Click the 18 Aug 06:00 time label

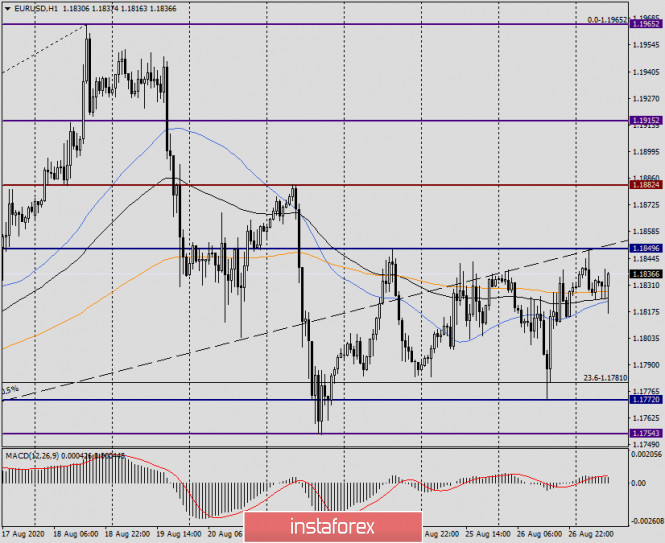click(75, 534)
